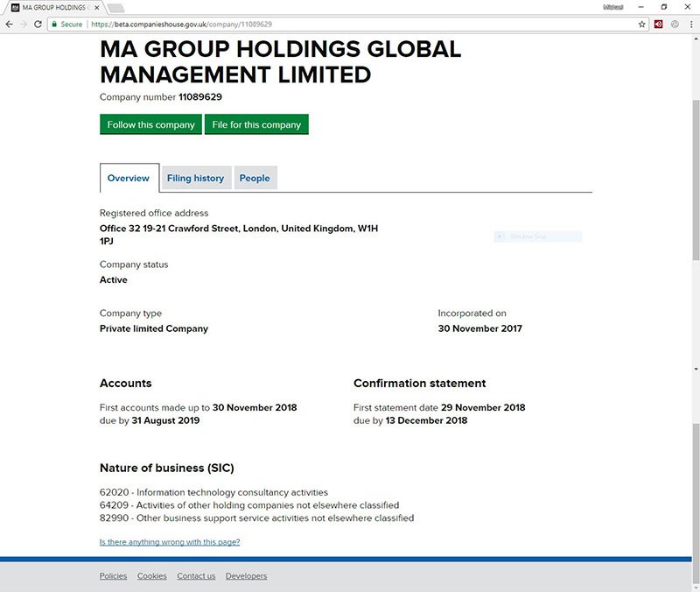Click due date 13 December 2018
This screenshot has height=592, width=700.
pos(426,420)
